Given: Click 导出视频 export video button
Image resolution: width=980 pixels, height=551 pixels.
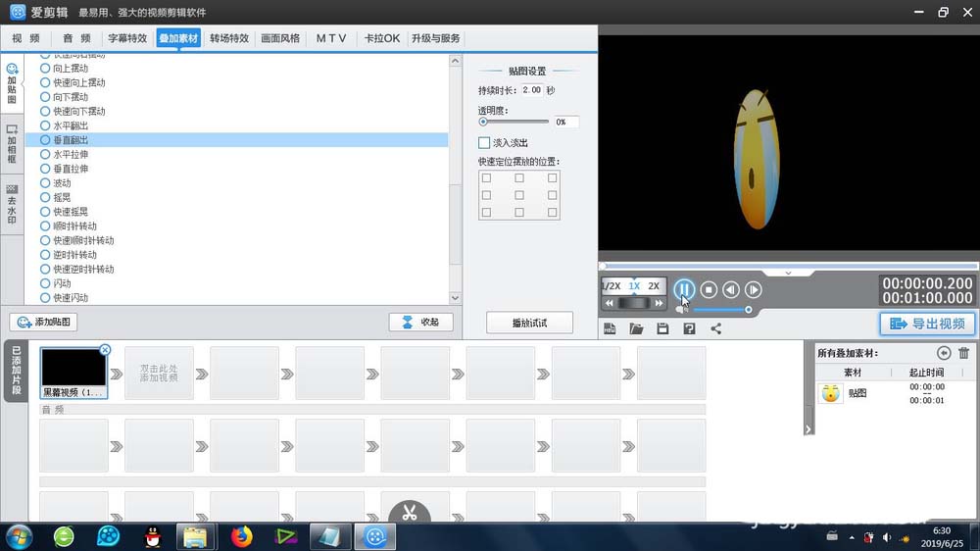Looking at the screenshot, I should [x=927, y=324].
